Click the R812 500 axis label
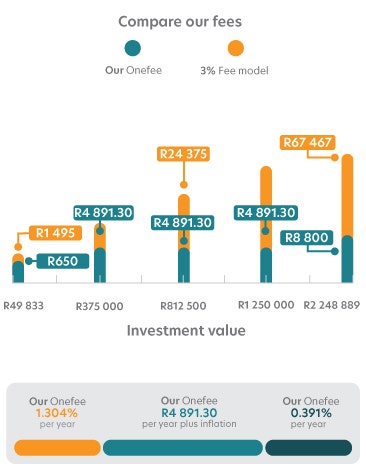The height and width of the screenshot is (475, 366). pyautogui.click(x=183, y=306)
